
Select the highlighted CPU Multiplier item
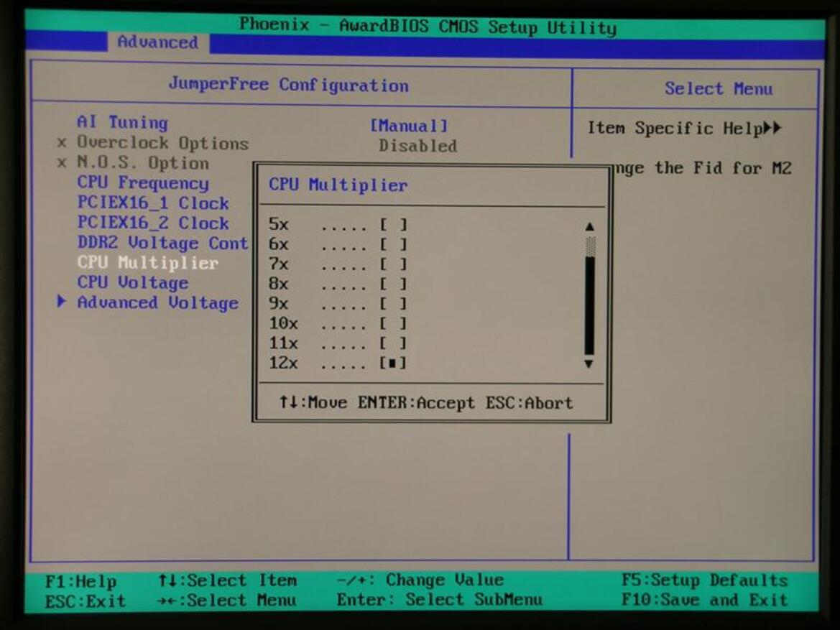(148, 262)
